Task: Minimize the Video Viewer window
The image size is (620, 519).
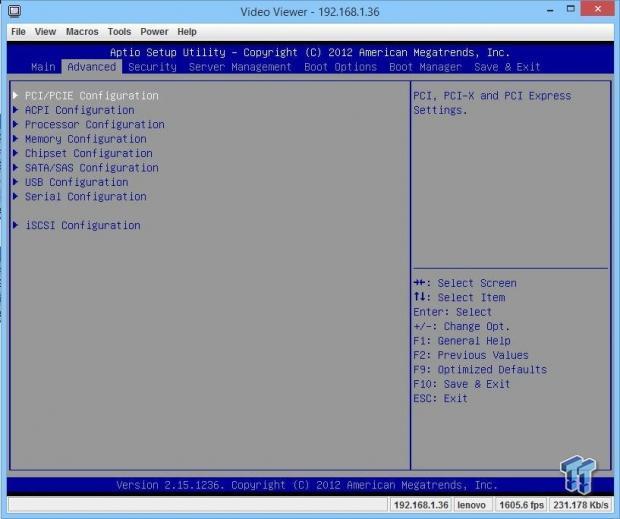Action: point(550,9)
